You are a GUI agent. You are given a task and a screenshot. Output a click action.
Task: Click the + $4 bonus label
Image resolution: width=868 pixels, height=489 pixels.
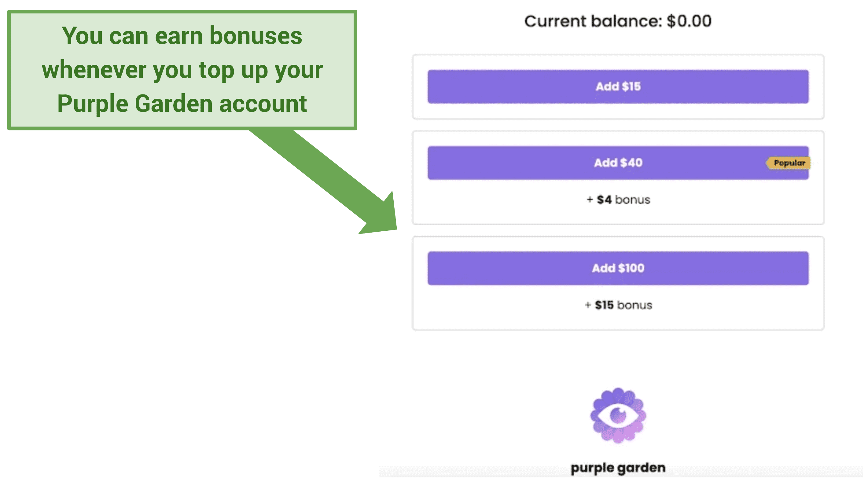tap(618, 200)
